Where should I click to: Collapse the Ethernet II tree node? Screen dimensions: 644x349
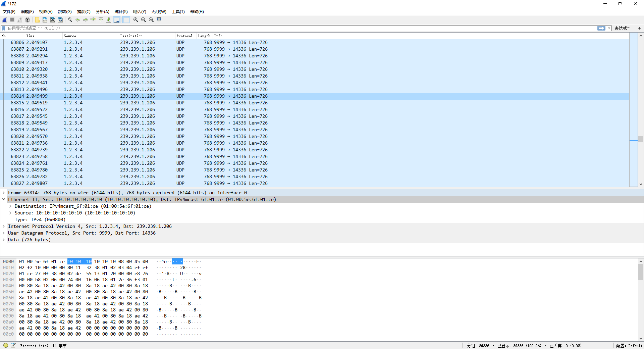[4, 200]
